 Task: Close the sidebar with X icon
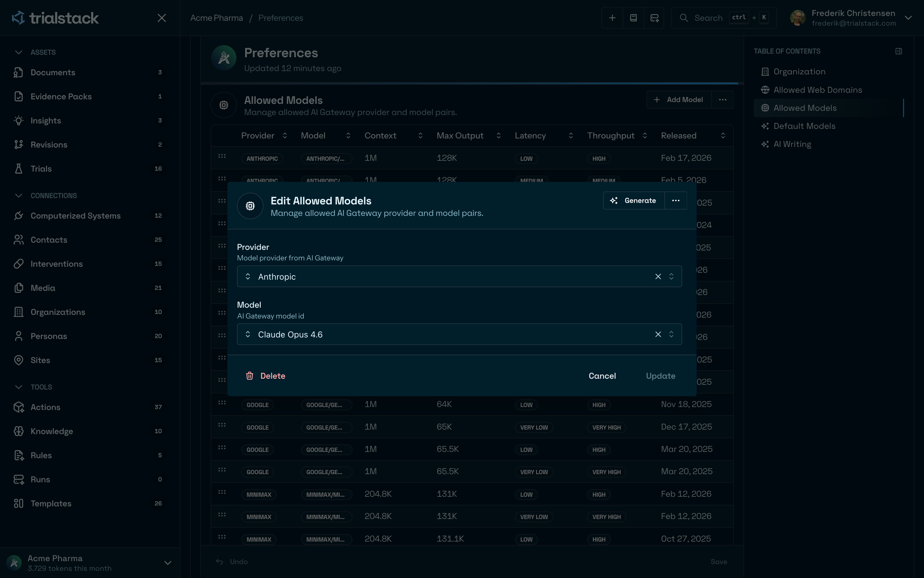coord(162,18)
